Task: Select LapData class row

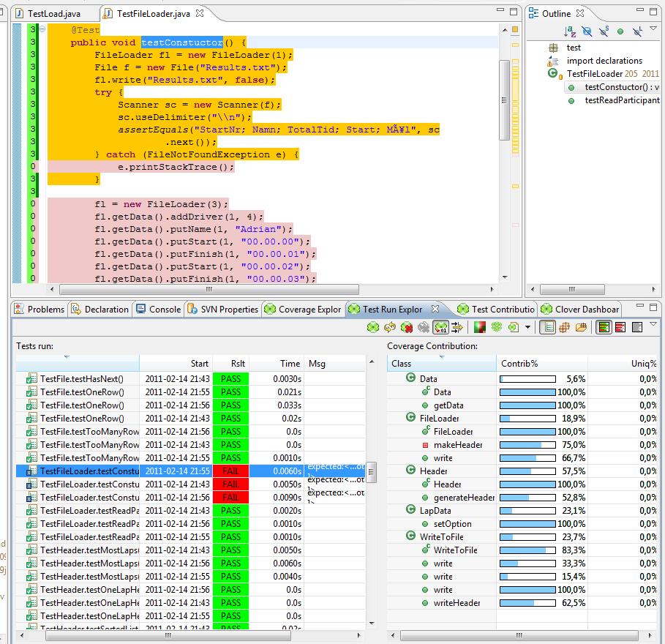Action: tap(522, 510)
